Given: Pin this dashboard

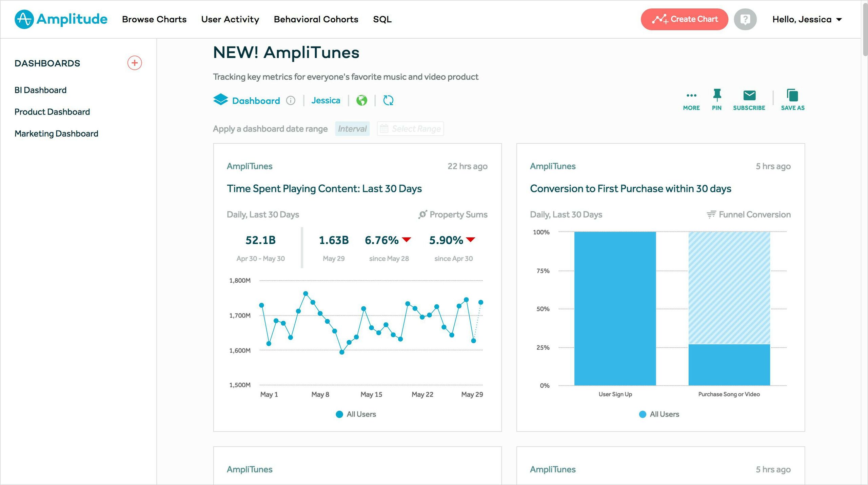Looking at the screenshot, I should [x=716, y=96].
